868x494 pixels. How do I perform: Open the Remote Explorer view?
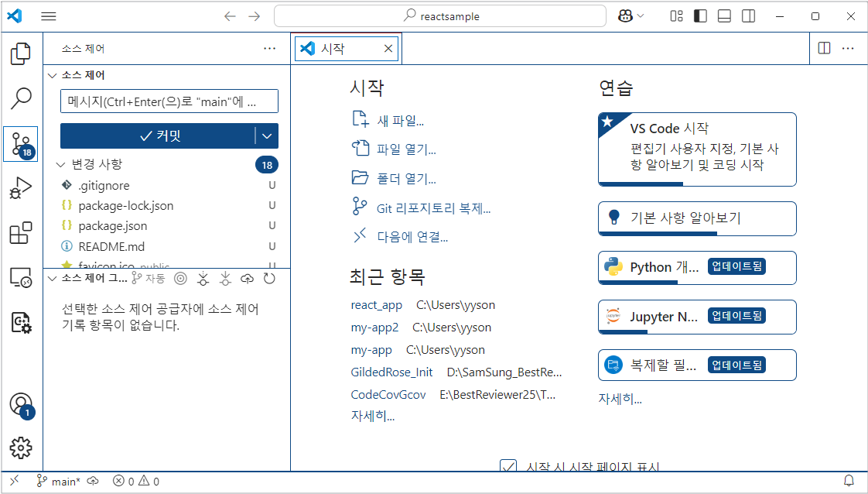[x=21, y=277]
